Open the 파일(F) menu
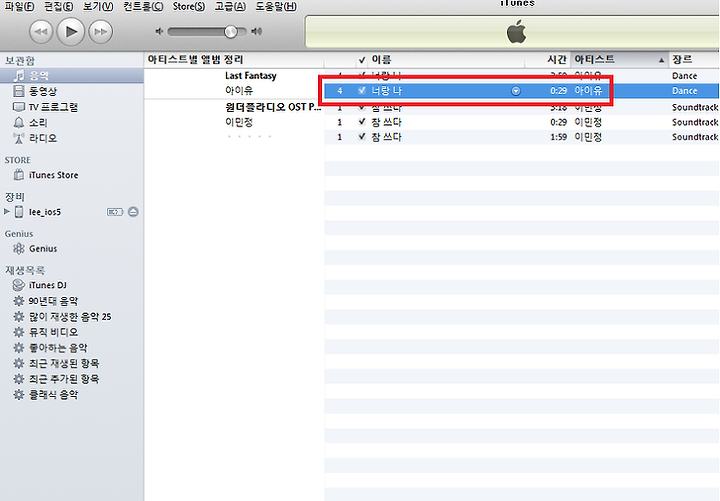 19,6
